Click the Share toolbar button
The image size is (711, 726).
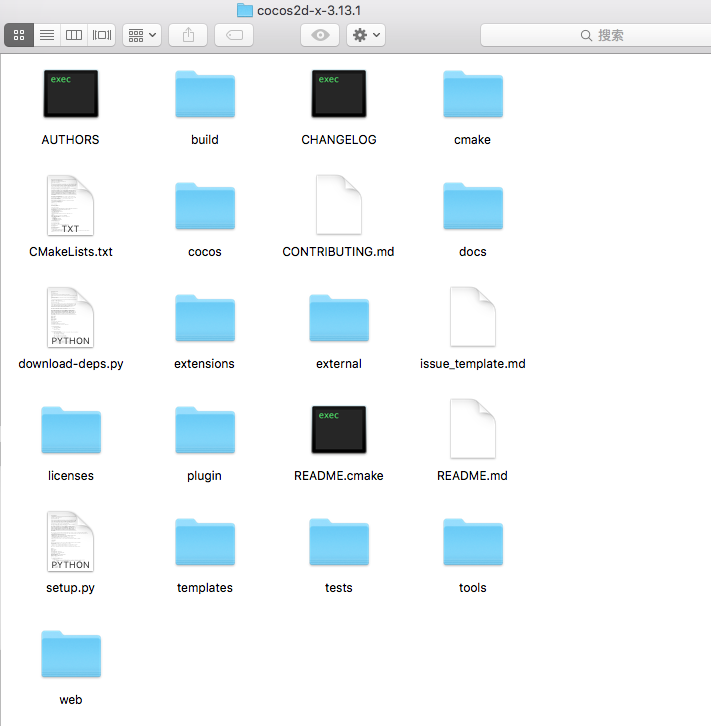(188, 35)
